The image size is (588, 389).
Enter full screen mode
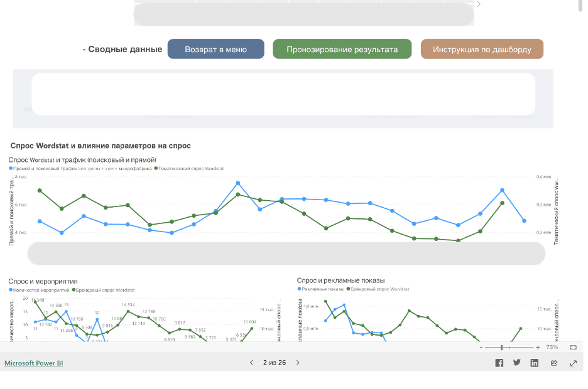coord(574,363)
